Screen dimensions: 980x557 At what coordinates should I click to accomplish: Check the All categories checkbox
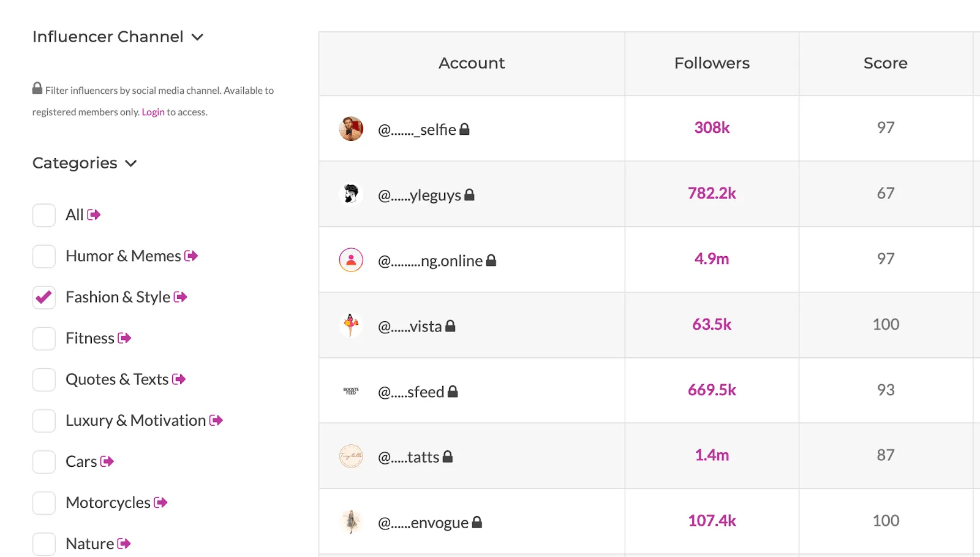43,215
